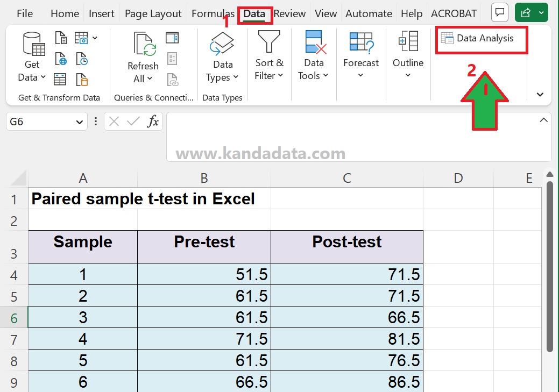Select column B header
559x392 pixels.
204,178
